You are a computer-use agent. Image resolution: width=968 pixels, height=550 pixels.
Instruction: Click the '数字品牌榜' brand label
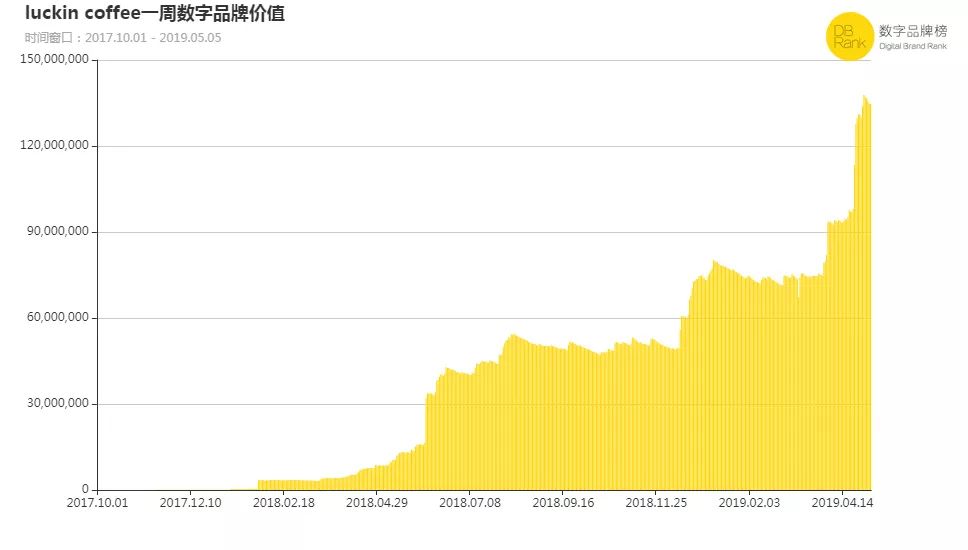point(912,31)
